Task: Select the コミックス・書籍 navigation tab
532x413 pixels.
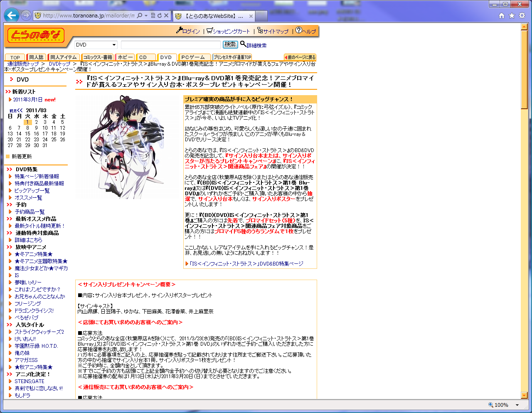Action: pos(97,57)
